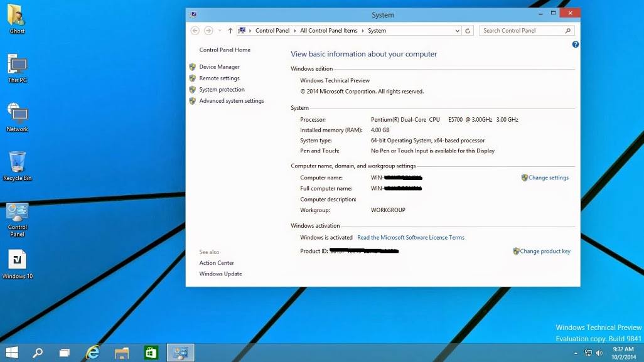
Task: Open the Store app from taskbar
Action: coord(151,353)
